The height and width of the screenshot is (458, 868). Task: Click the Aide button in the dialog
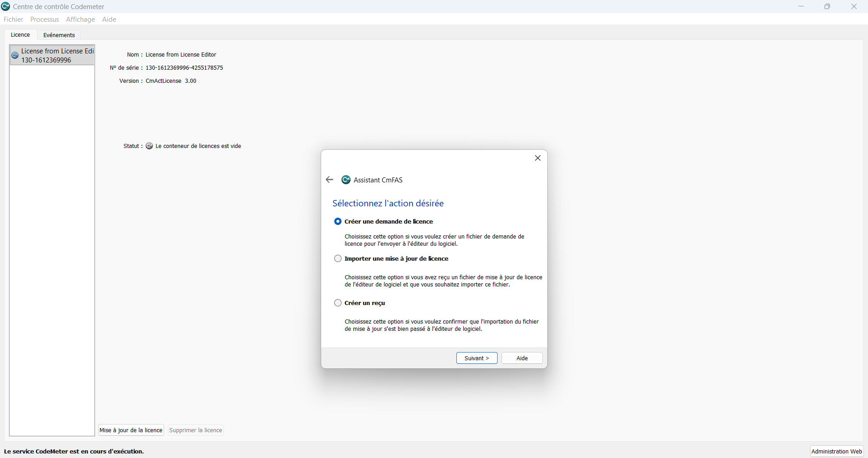(522, 358)
